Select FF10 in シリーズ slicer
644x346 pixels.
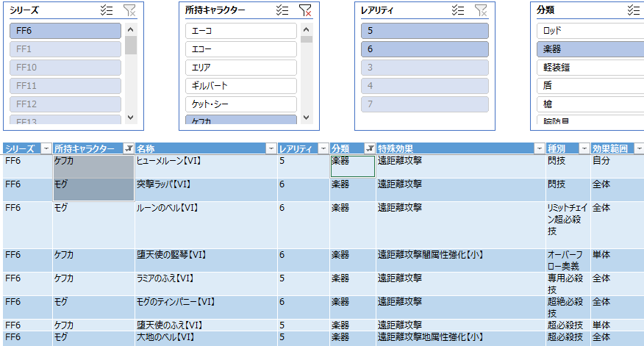point(65,68)
